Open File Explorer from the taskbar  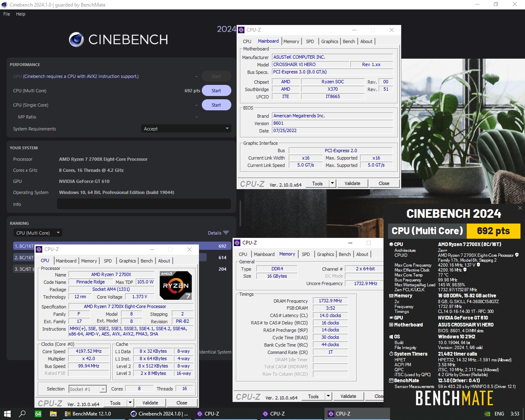click(x=53, y=414)
